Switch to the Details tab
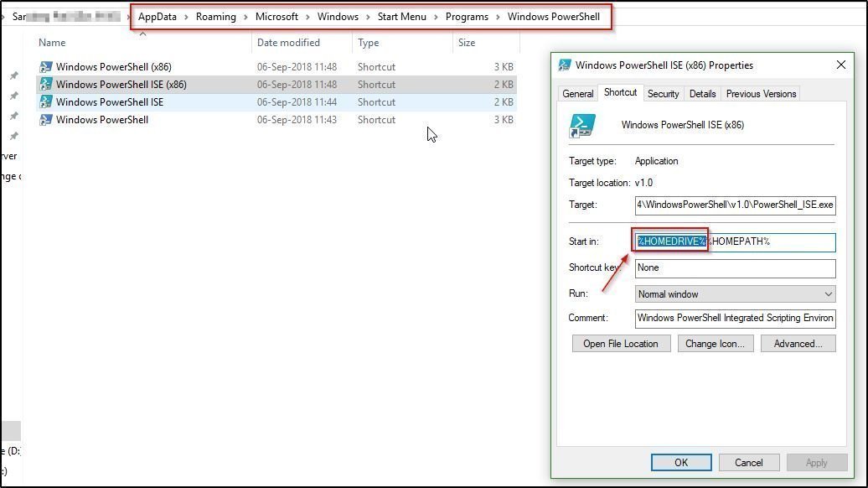868x488 pixels. click(702, 94)
